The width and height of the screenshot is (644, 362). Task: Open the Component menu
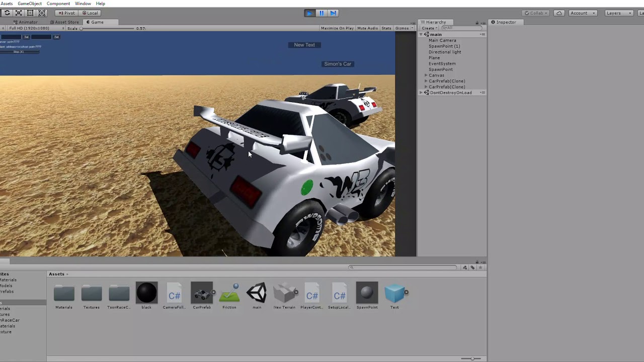58,4
